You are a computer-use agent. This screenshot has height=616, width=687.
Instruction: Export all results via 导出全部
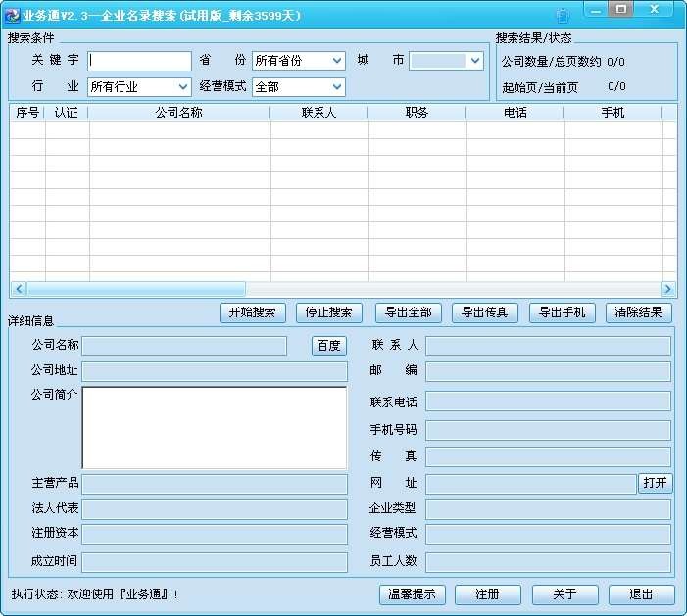[x=409, y=312]
